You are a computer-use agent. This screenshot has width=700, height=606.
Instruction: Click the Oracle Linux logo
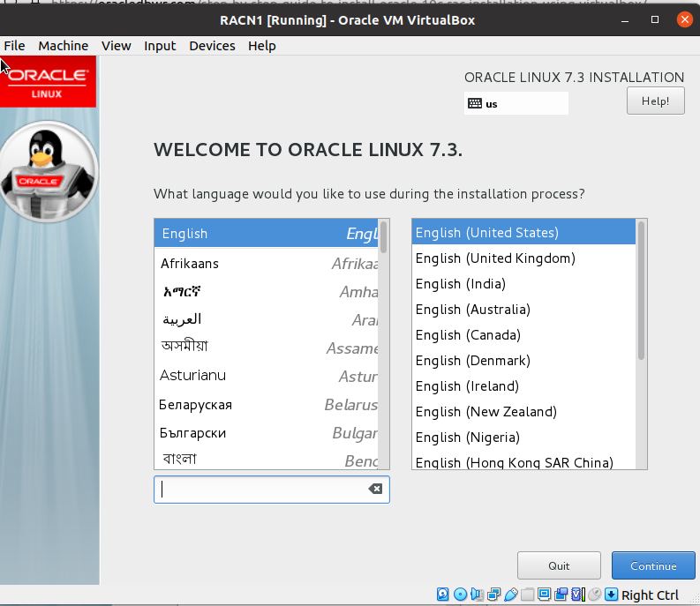[48, 82]
